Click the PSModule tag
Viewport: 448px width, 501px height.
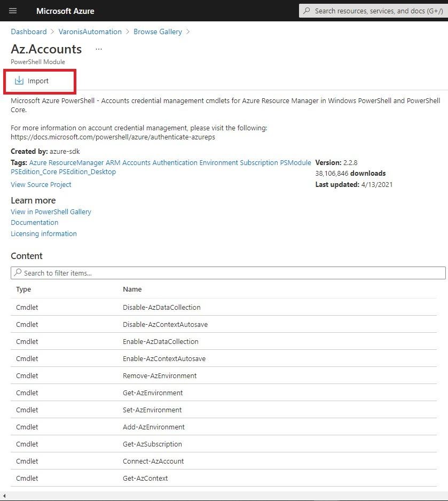295,162
